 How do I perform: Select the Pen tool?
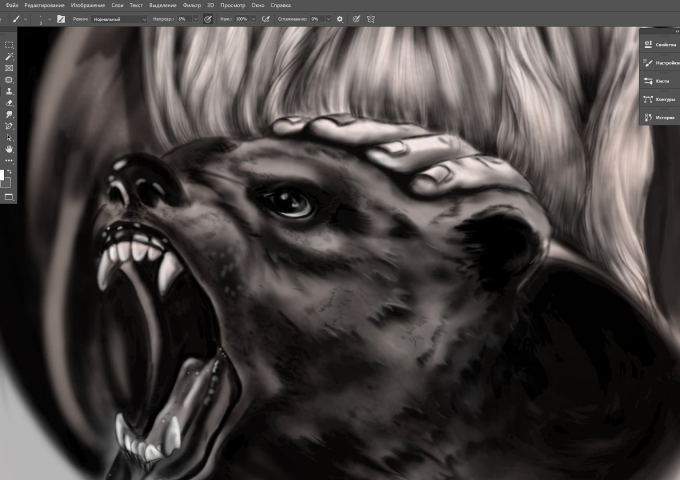pos(9,126)
